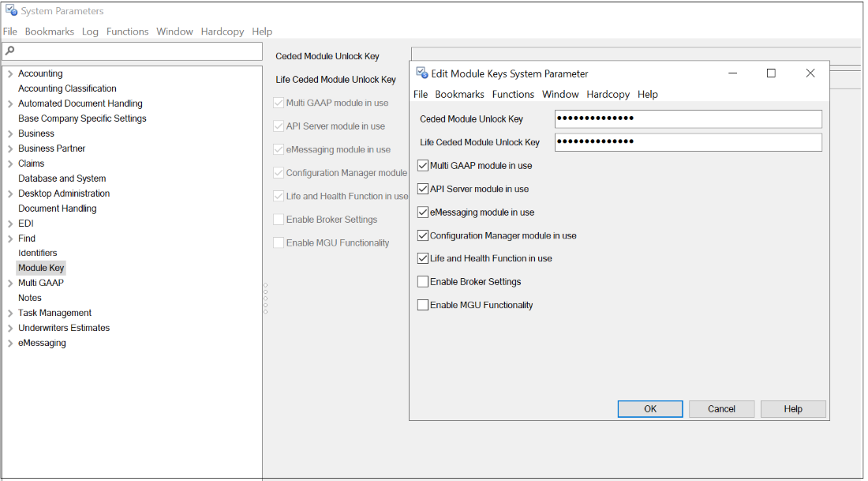Toggle eMessaging module in use in dialog

pos(423,212)
